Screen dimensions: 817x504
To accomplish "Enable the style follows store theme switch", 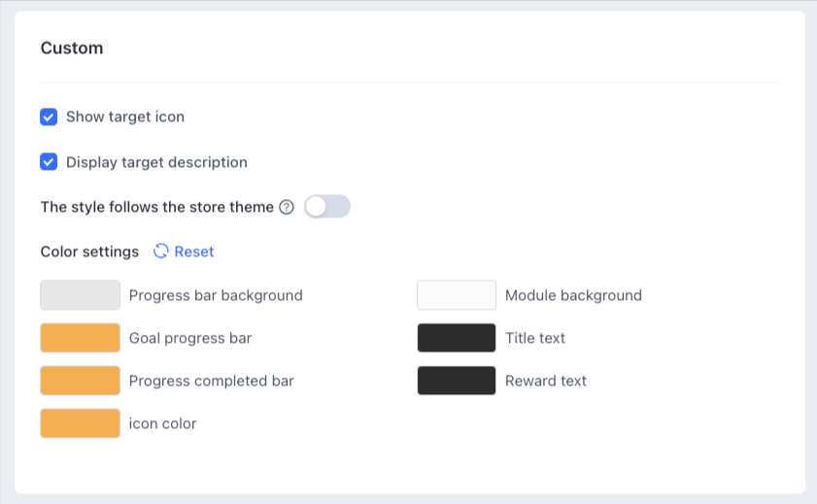I will click(326, 207).
